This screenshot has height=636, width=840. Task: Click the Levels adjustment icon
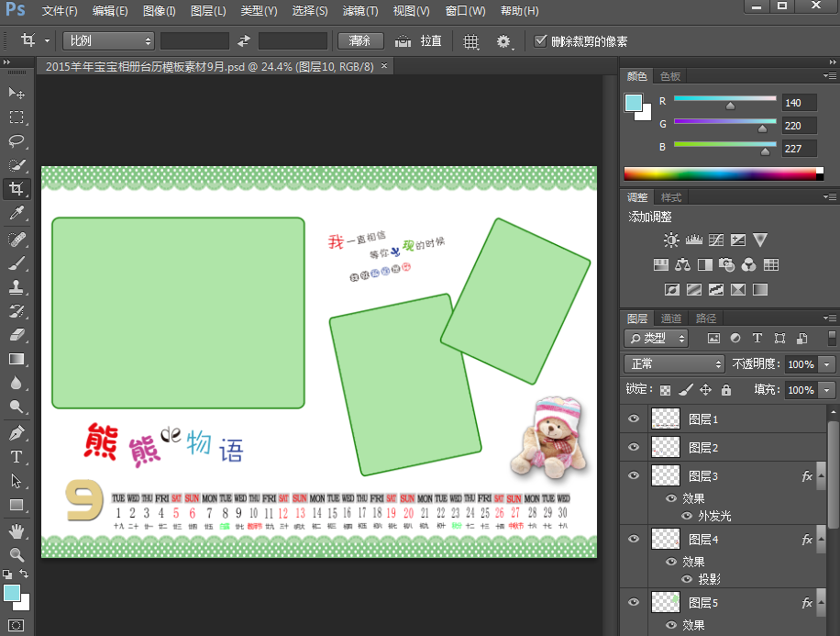694,240
